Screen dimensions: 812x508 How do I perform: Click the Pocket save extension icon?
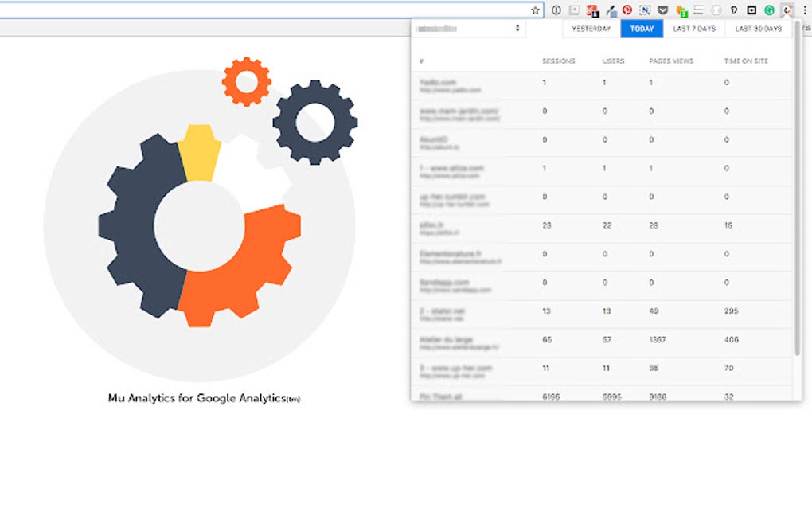tap(662, 10)
